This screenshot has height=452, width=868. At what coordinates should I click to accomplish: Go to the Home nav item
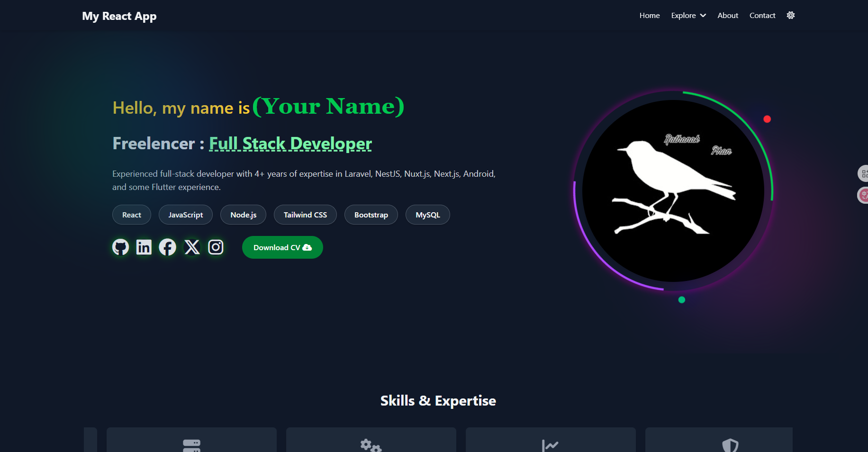(649, 15)
